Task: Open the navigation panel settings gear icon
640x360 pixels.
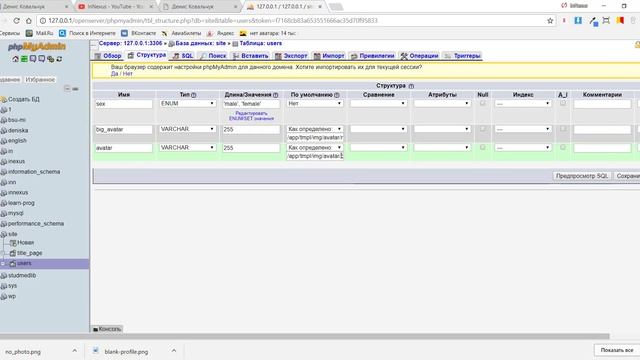Action: [x=50, y=59]
